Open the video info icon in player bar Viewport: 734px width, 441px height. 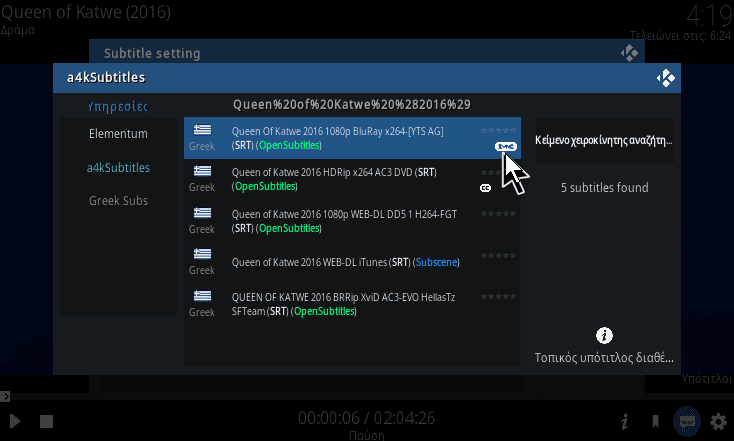coord(624,421)
